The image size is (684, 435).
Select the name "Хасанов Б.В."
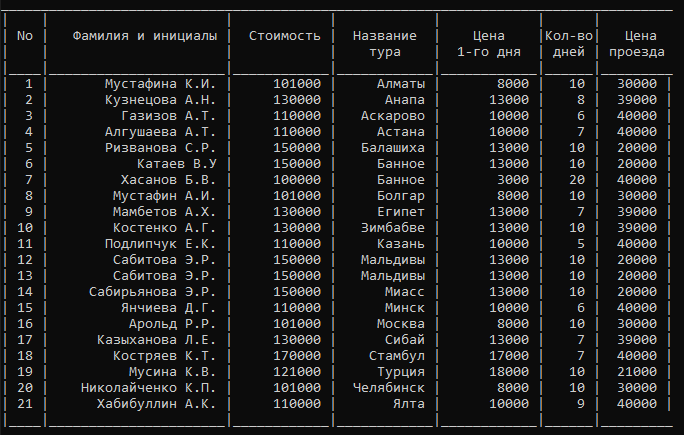coord(168,180)
